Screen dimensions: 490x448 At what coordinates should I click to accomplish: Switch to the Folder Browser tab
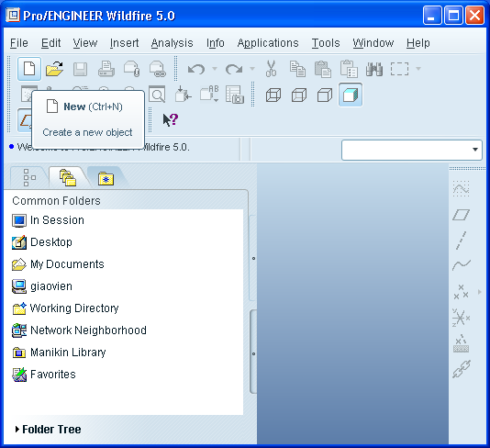[x=68, y=177]
